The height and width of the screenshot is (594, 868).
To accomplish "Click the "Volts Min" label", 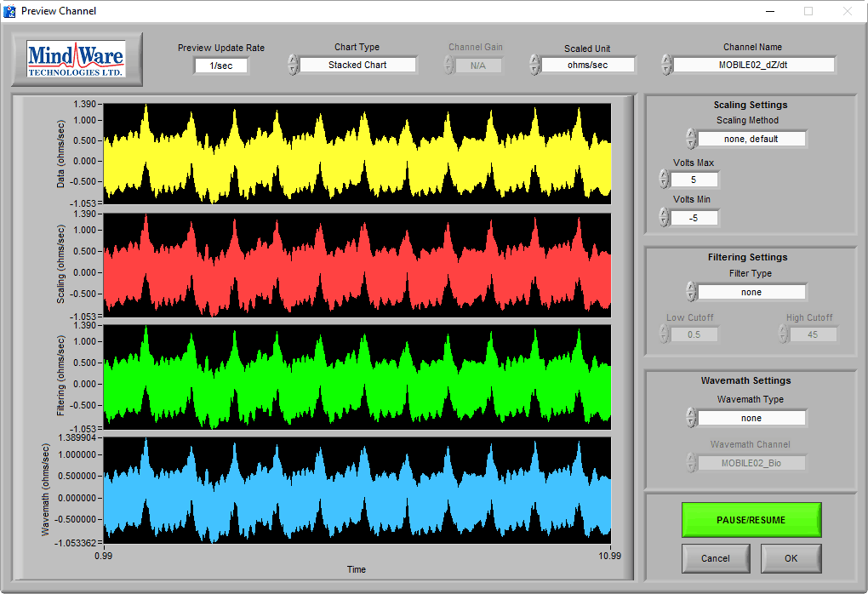I will point(691,199).
